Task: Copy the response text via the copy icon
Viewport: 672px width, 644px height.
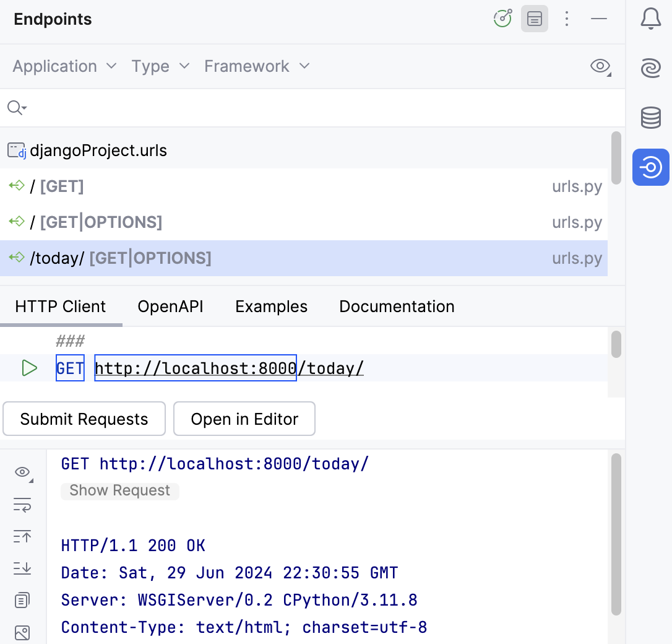Action: tap(22, 599)
